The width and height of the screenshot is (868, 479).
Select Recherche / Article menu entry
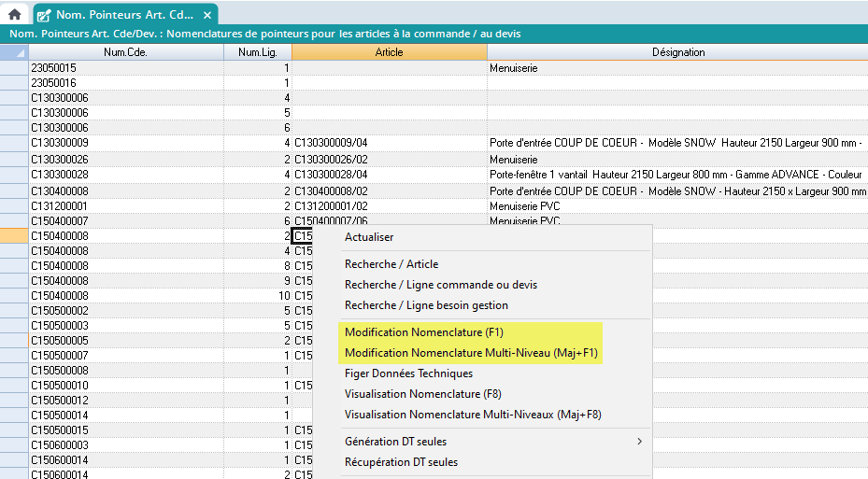pyautogui.click(x=391, y=264)
